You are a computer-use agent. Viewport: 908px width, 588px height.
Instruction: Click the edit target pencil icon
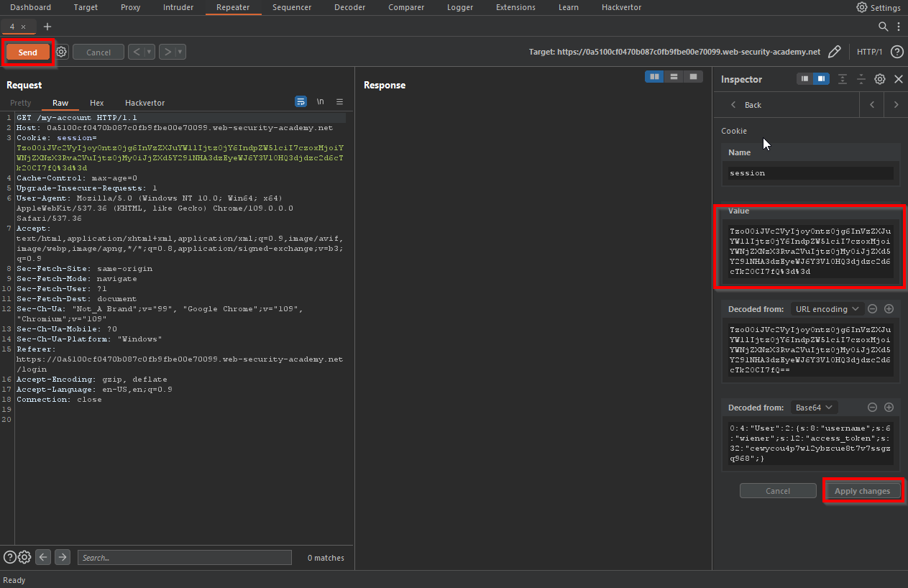coord(834,52)
